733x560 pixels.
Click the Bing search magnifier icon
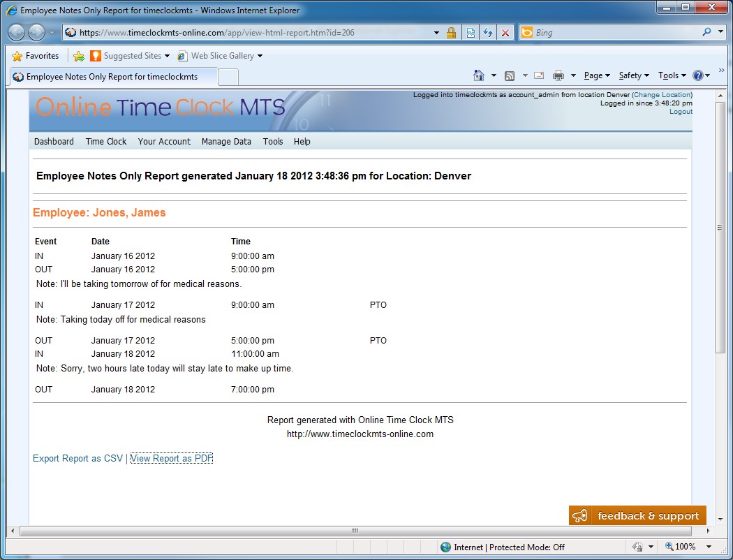[x=707, y=32]
